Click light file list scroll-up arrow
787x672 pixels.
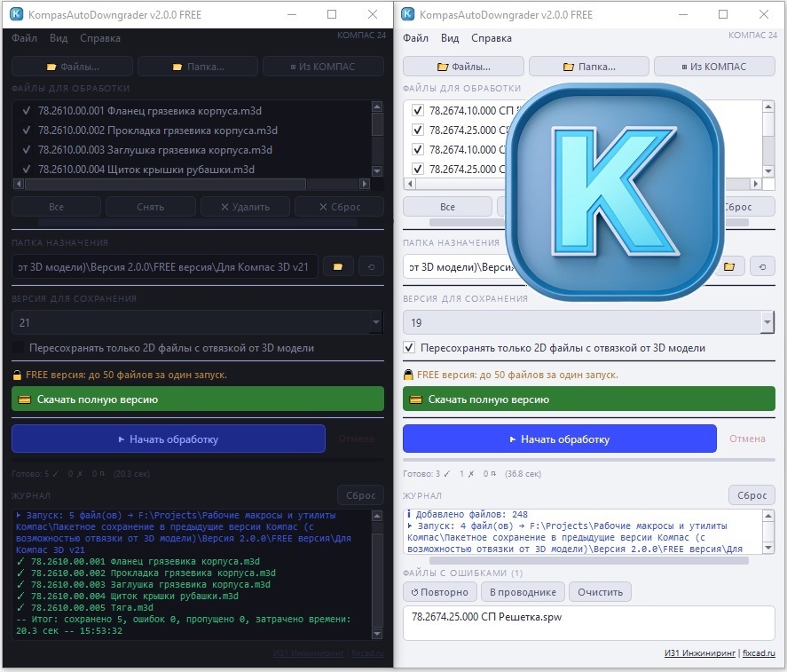(768, 106)
